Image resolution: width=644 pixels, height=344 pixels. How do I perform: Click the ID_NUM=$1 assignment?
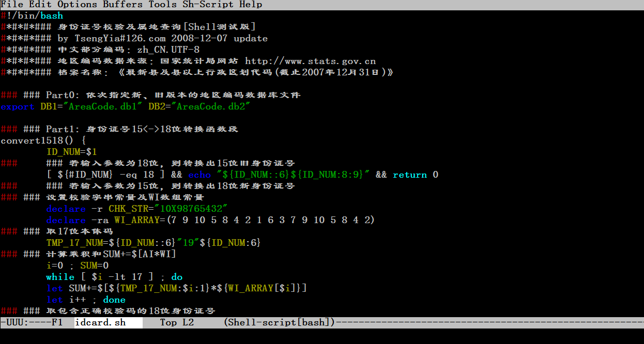pyautogui.click(x=71, y=152)
